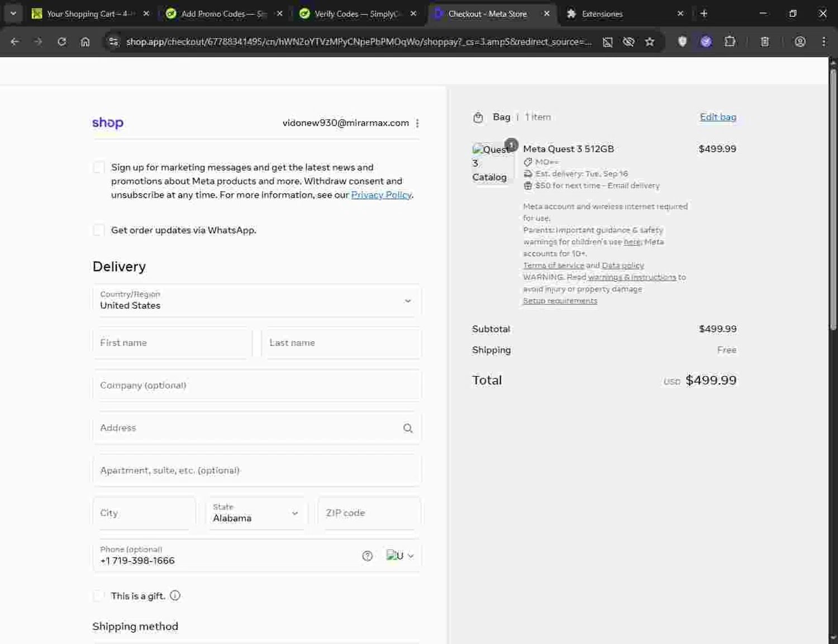Close the Add Promo Codes tab

(x=279, y=13)
